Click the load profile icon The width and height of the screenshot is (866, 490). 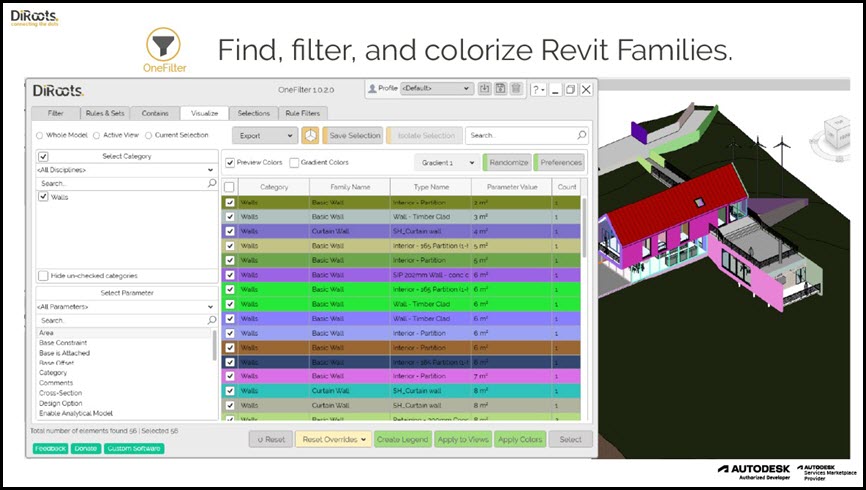[484, 88]
